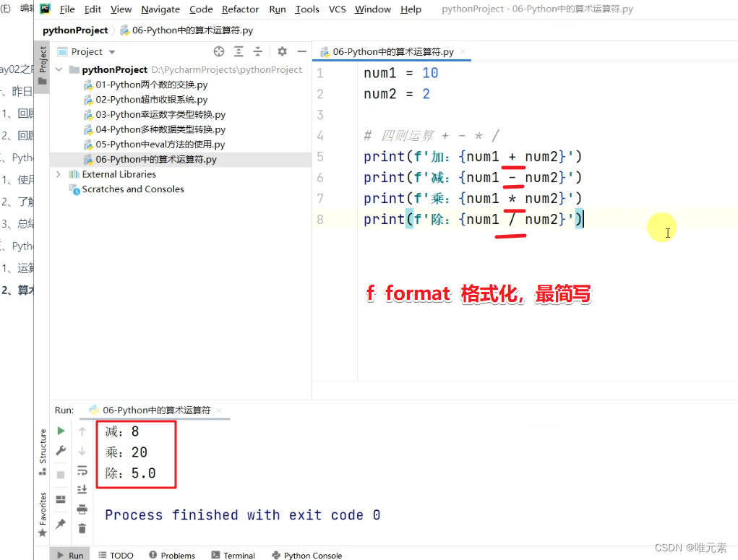Click the Stop square icon in Run panel
Image resolution: width=738 pixels, height=560 pixels.
pos(61,475)
